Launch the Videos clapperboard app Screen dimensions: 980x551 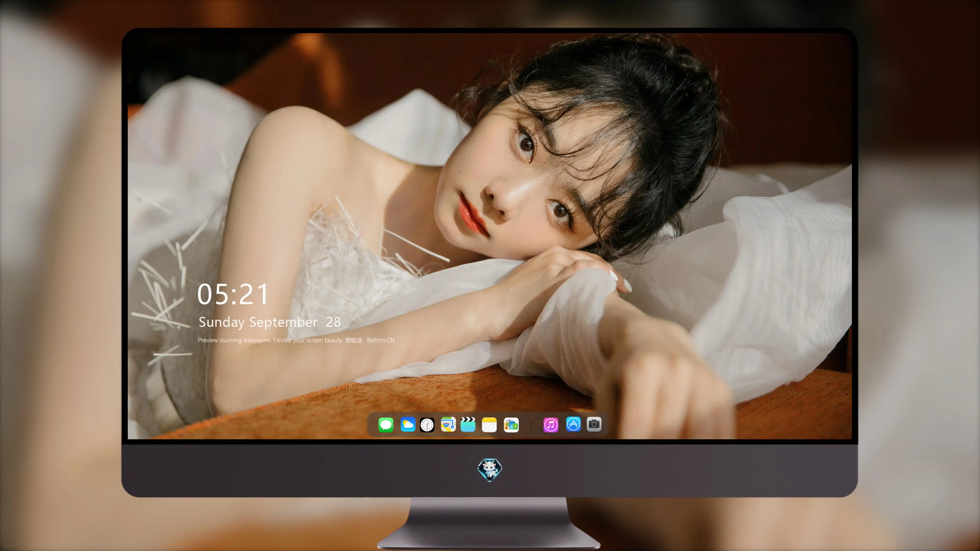click(468, 424)
